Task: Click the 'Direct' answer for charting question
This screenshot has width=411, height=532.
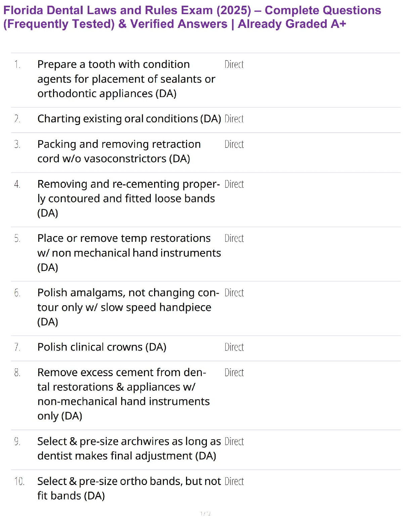Action: click(x=234, y=119)
